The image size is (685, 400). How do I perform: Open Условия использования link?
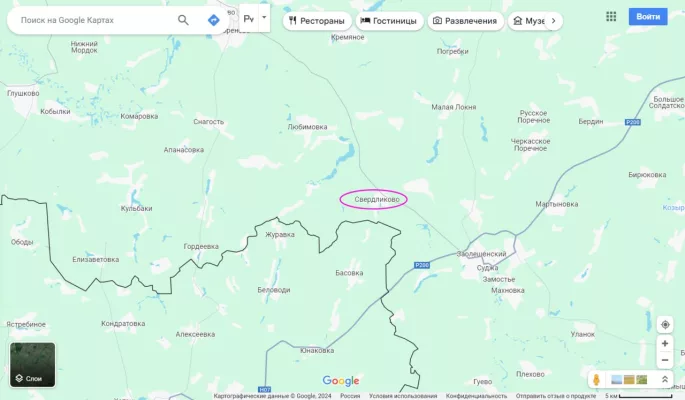(403, 396)
